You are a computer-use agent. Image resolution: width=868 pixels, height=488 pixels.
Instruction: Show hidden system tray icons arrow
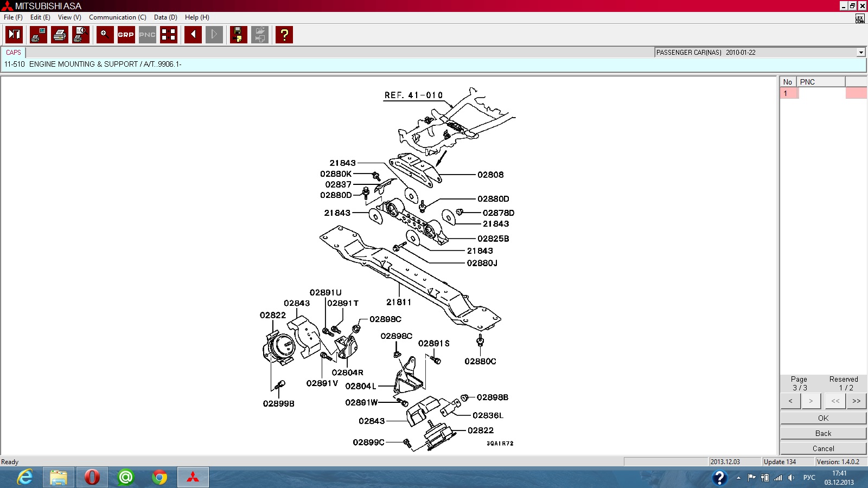pyautogui.click(x=738, y=478)
